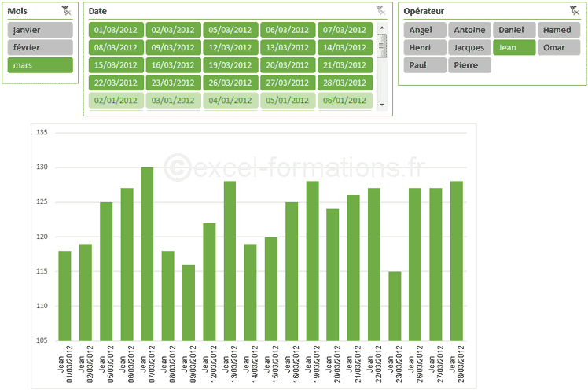
Task: Select date 27/03/2012 in the slicer
Action: (x=288, y=83)
